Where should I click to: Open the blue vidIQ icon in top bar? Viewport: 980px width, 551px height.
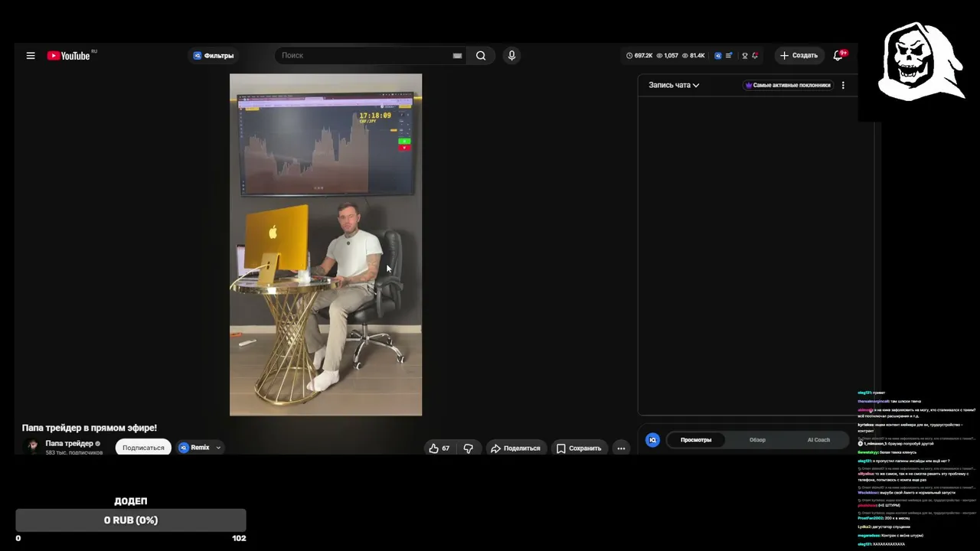pos(717,56)
